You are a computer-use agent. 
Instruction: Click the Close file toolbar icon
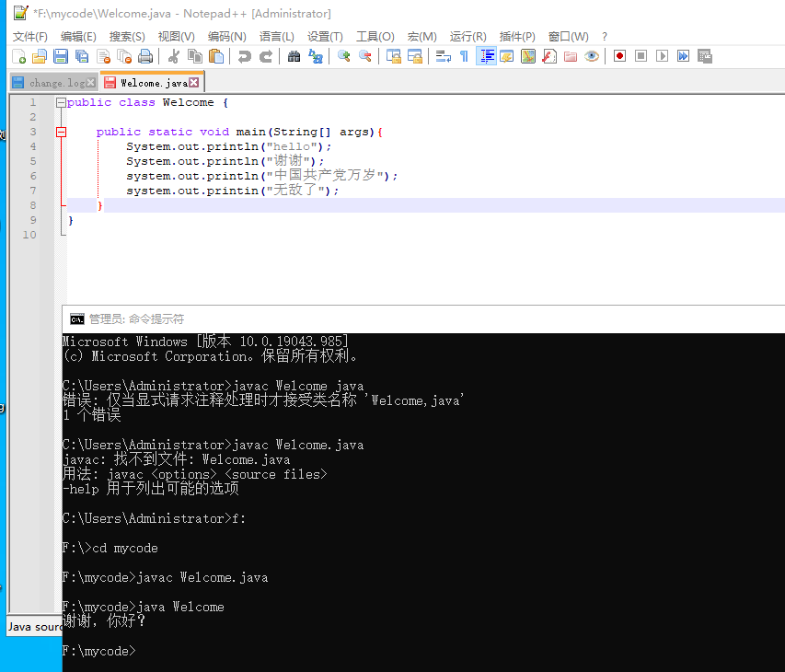103,56
